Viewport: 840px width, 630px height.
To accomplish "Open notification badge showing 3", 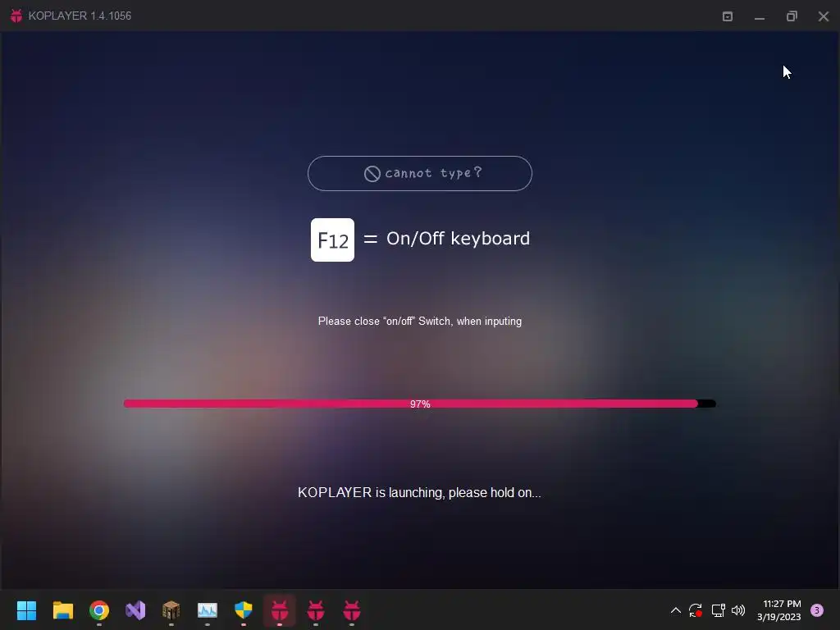I will point(817,610).
